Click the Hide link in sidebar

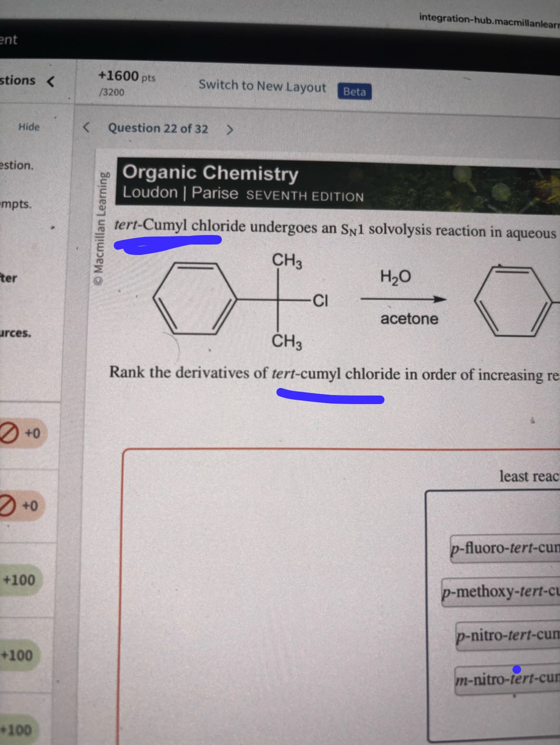[x=29, y=127]
